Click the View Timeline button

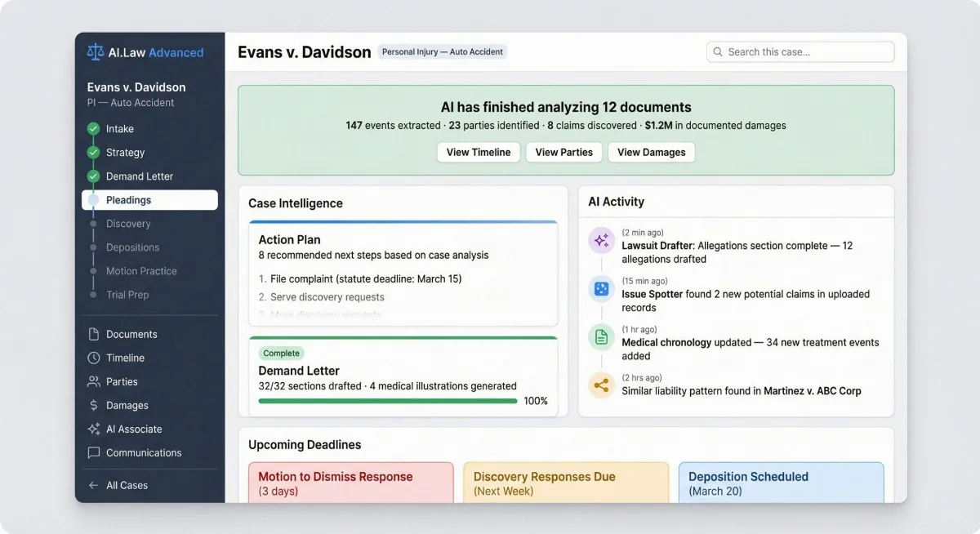tap(479, 152)
